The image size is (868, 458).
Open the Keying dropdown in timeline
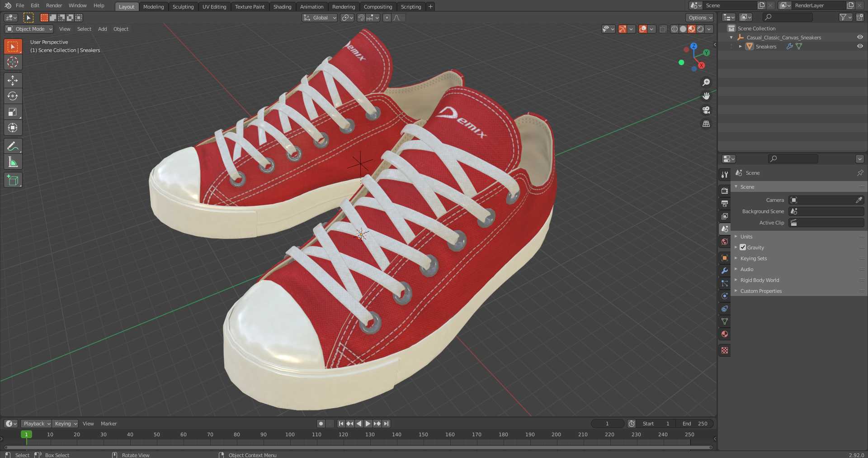pyautogui.click(x=66, y=424)
